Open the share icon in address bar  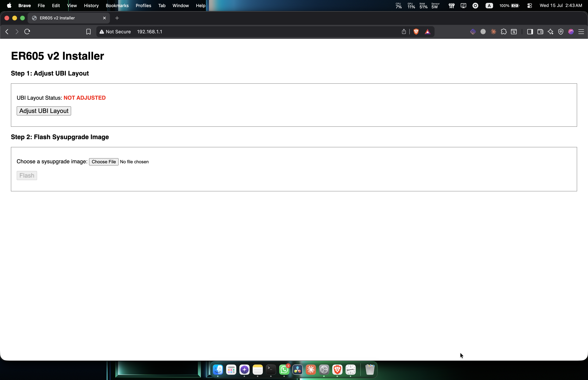pyautogui.click(x=404, y=32)
